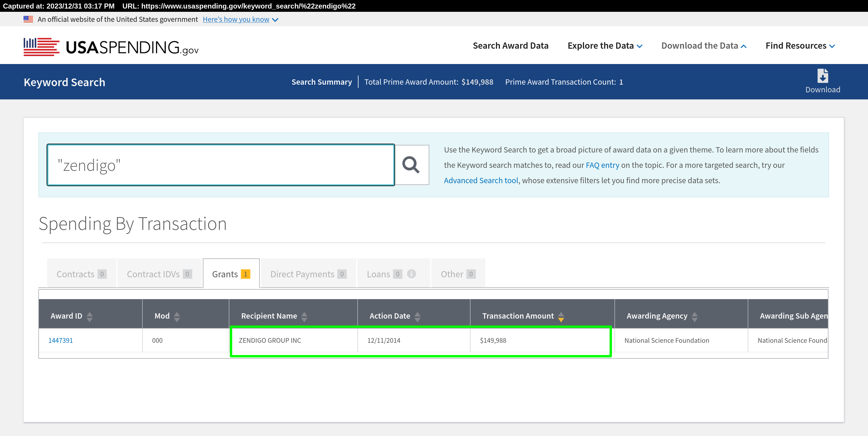868x436 pixels.
Task: Click the Spending By Transaction heading
Action: (x=133, y=224)
